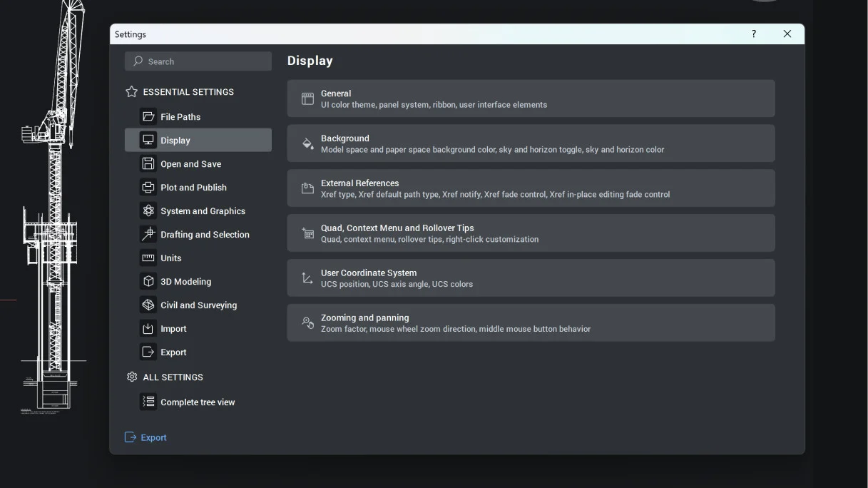Click the File Paths folder icon
Screen dimensions: 868x488
[x=148, y=116]
